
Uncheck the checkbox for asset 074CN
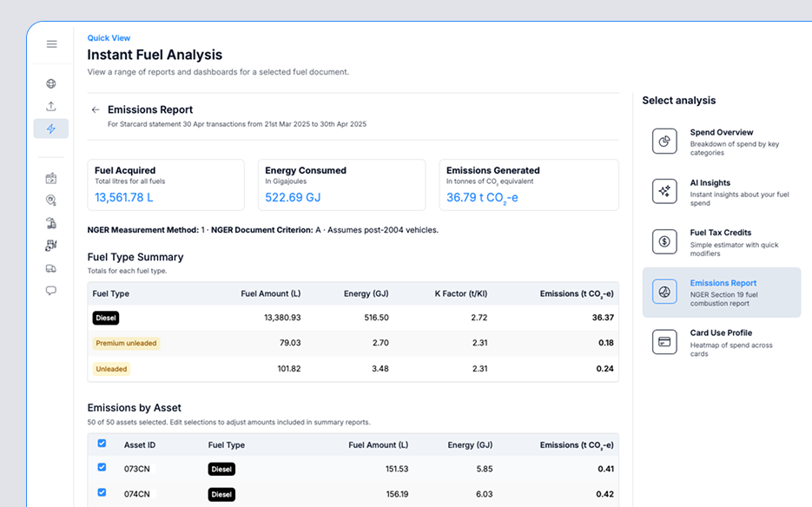point(102,493)
